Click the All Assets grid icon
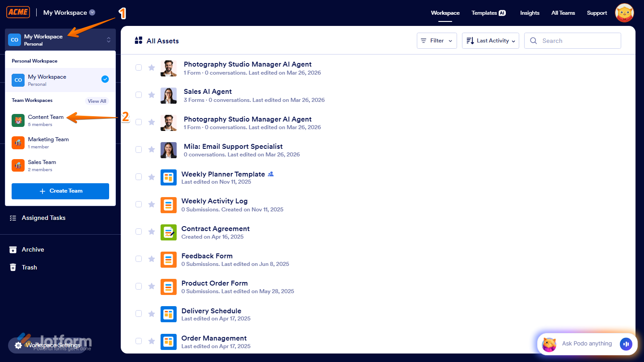Screen dimensions: 644x362 [138, 40]
